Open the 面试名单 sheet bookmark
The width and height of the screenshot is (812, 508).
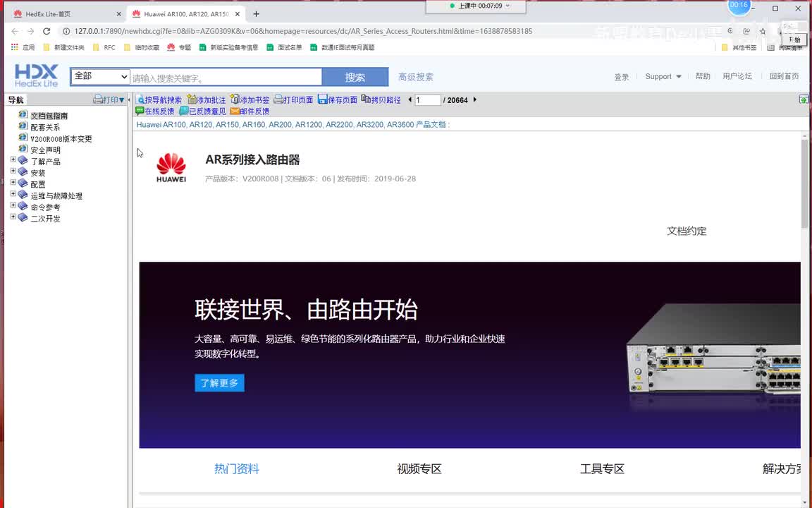284,47
